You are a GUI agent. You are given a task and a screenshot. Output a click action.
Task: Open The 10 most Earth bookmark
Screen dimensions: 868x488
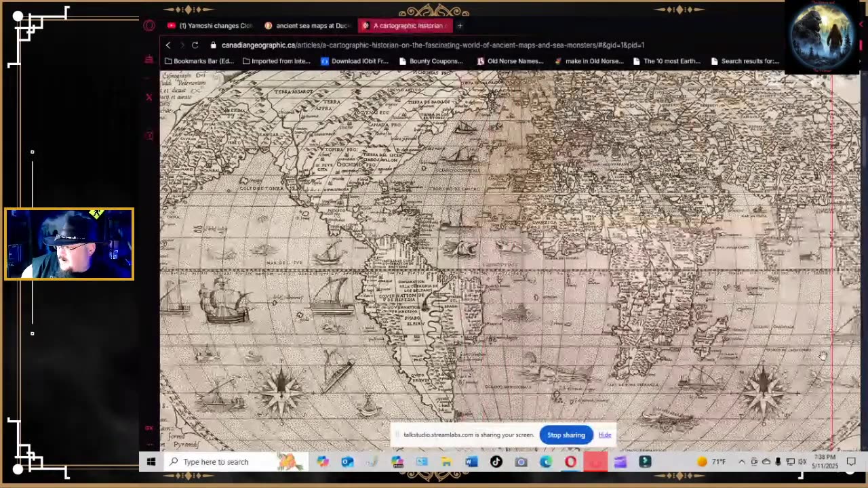click(667, 61)
